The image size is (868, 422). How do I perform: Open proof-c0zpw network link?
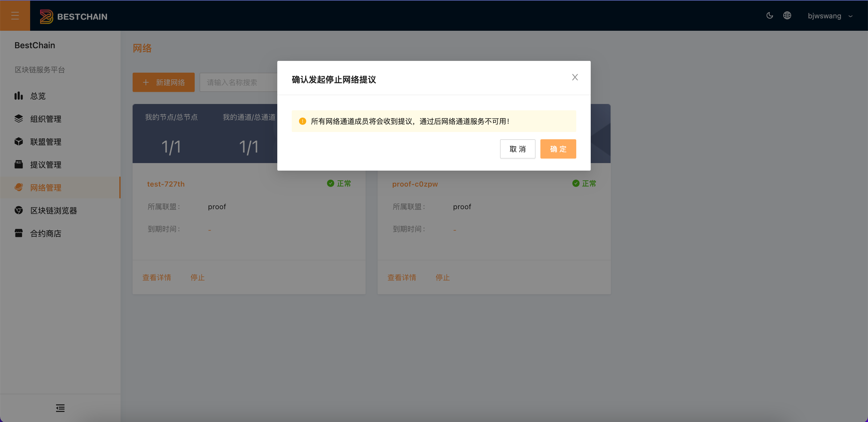[x=415, y=184]
